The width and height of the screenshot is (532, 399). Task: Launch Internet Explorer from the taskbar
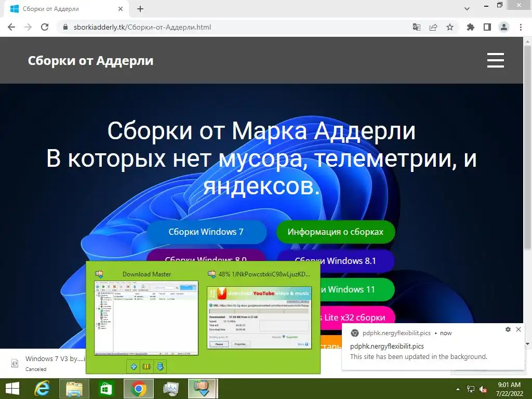point(42,389)
